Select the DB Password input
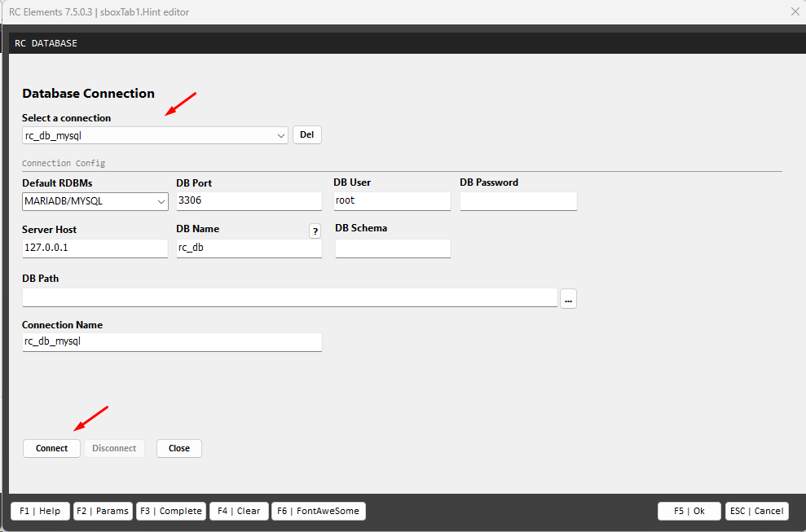806x532 pixels. (x=518, y=200)
